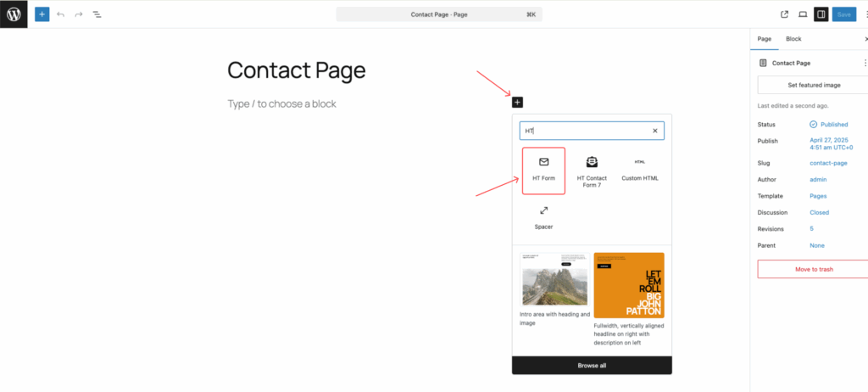868x392 pixels.
Task: Click the black inline add block button
Action: (x=517, y=102)
